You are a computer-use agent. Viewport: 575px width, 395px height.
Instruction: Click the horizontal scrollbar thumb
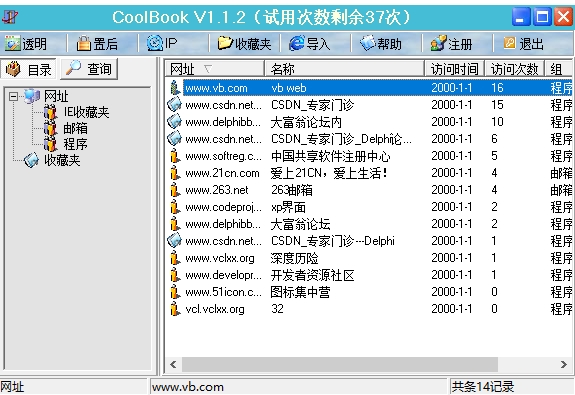(x=340, y=364)
